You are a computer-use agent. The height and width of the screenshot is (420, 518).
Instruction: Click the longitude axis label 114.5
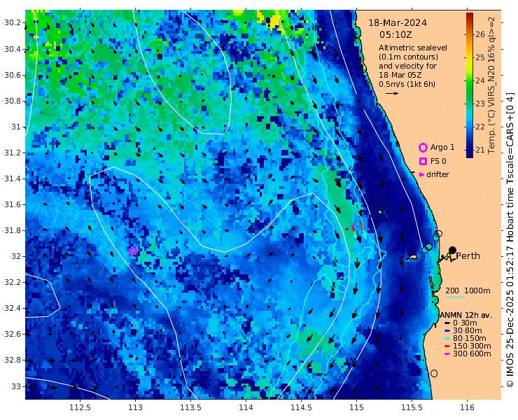(x=301, y=408)
